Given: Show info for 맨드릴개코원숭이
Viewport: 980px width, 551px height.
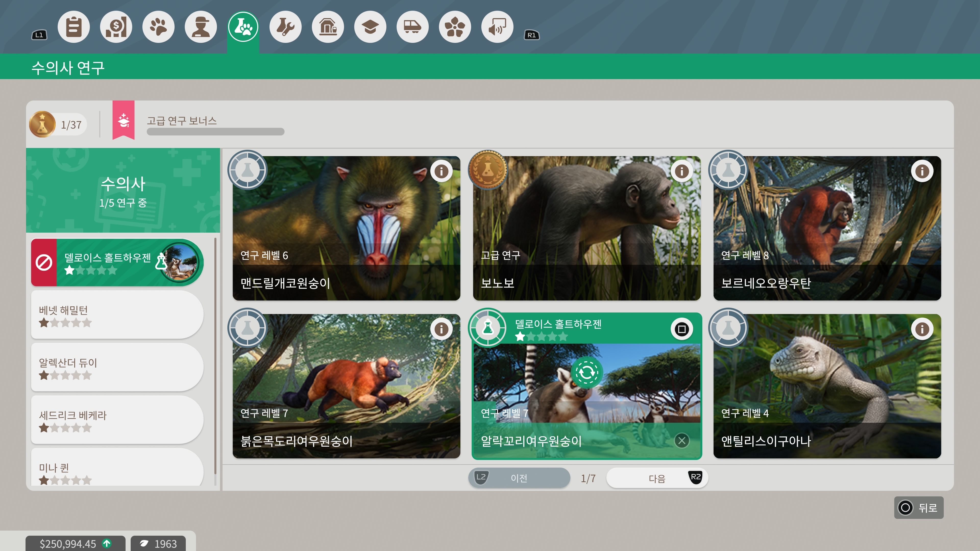Looking at the screenshot, I should click(441, 171).
